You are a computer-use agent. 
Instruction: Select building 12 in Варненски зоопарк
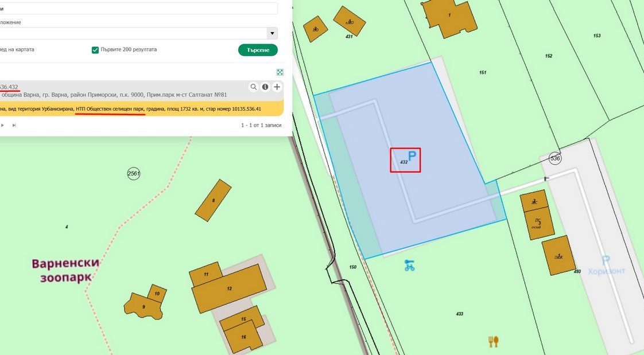pyautogui.click(x=229, y=288)
